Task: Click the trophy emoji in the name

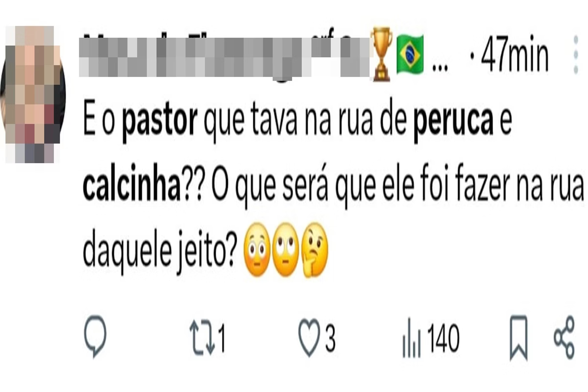Action: point(381,54)
